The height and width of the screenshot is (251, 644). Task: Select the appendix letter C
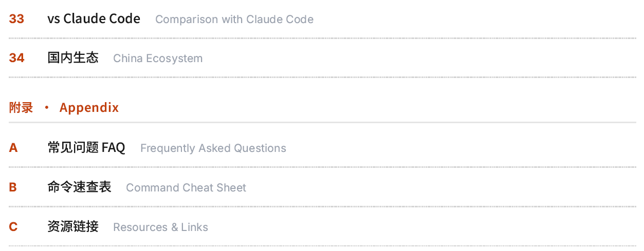13,227
